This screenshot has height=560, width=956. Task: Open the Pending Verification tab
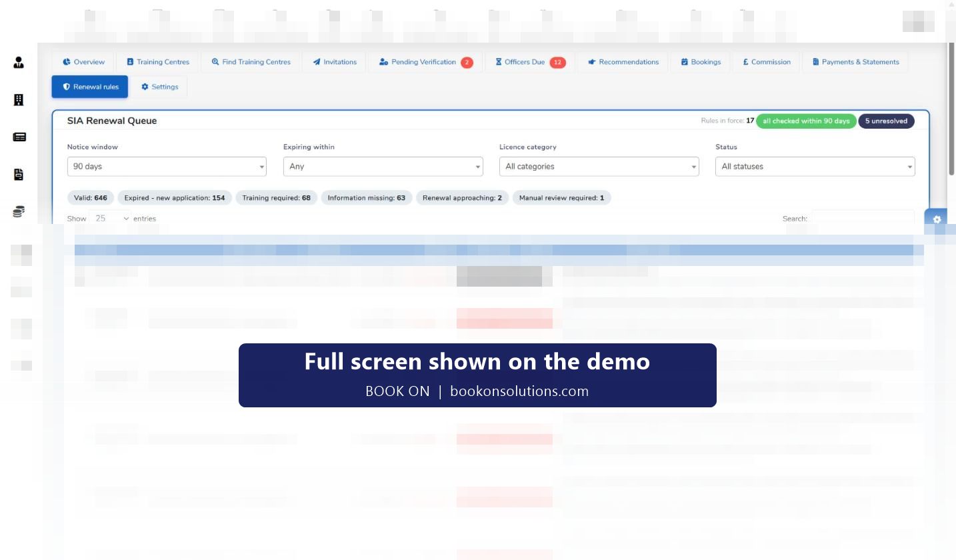[x=425, y=62]
